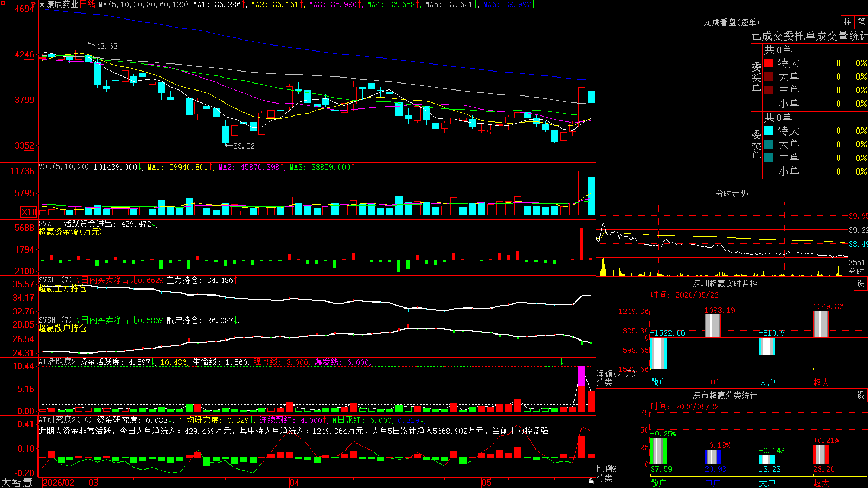Click the yellow MA2: 36.161 value
Viewport: 868px width, 488px height.
[275, 4]
